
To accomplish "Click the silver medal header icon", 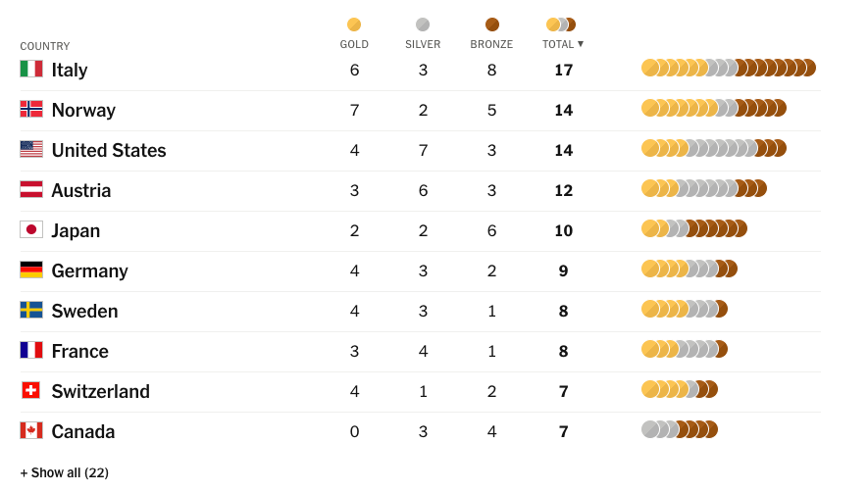I will (423, 25).
